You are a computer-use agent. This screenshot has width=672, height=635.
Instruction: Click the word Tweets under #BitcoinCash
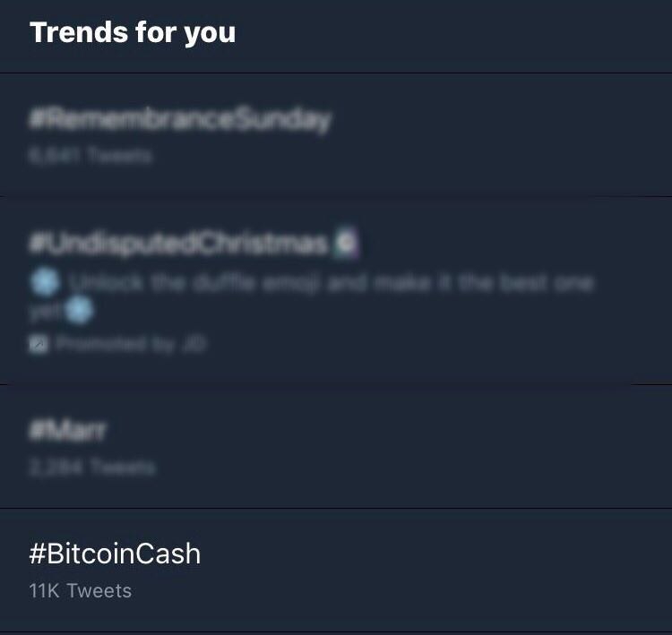pyautogui.click(x=99, y=591)
